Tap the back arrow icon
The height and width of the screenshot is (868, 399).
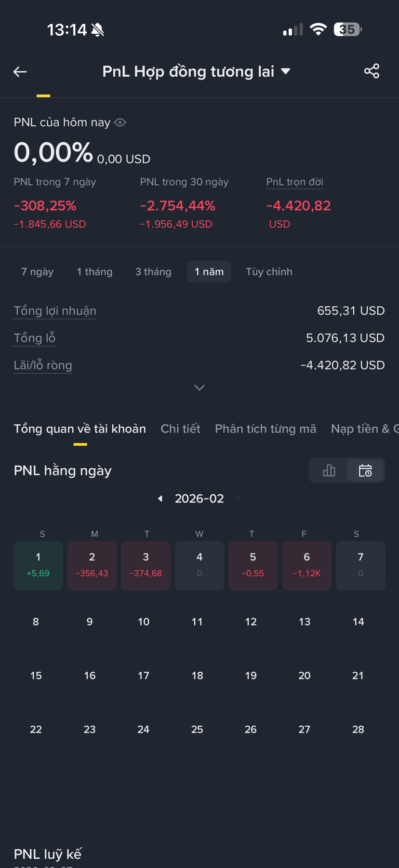pos(20,72)
